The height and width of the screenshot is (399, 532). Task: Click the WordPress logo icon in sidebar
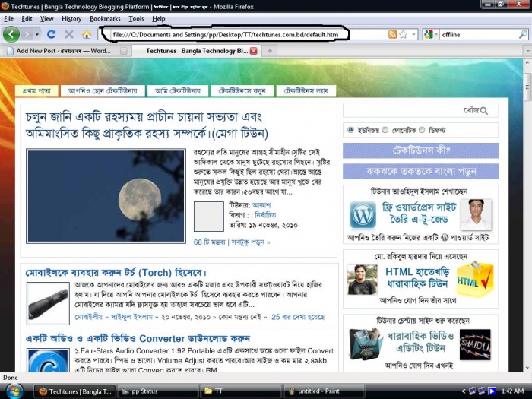363,215
